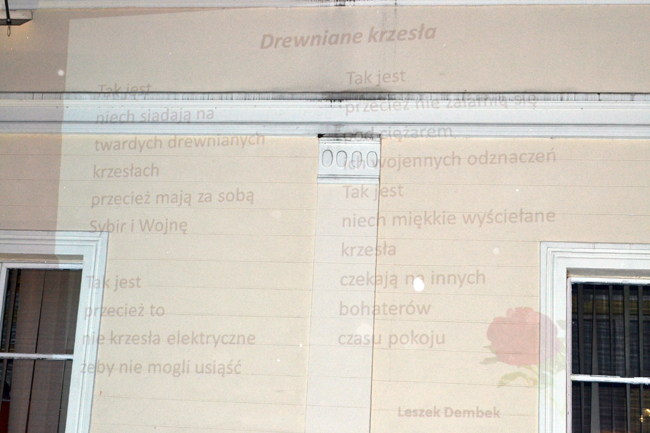The height and width of the screenshot is (433, 650).
Task: Click the line 'przecież nie załamią się'
Action: [441, 103]
